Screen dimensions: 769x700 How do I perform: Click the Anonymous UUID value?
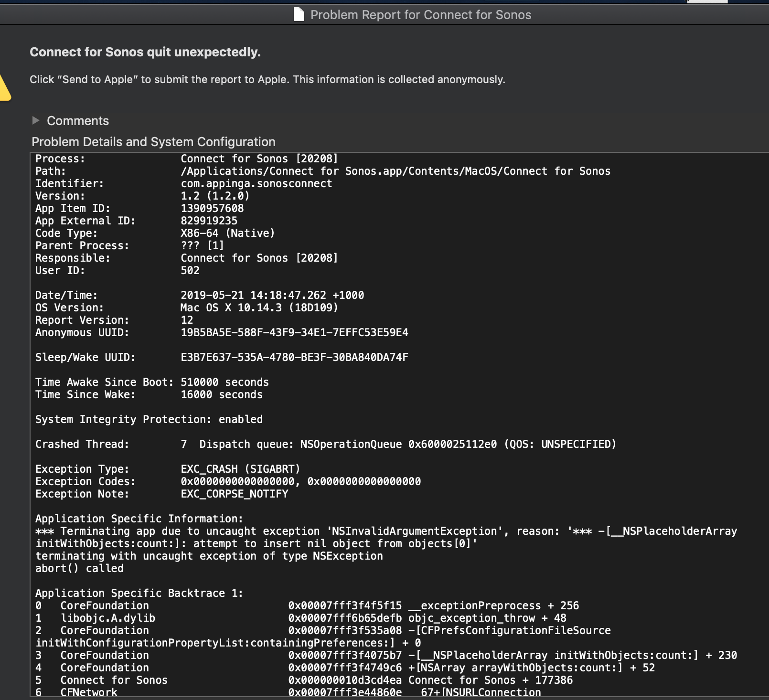click(294, 332)
